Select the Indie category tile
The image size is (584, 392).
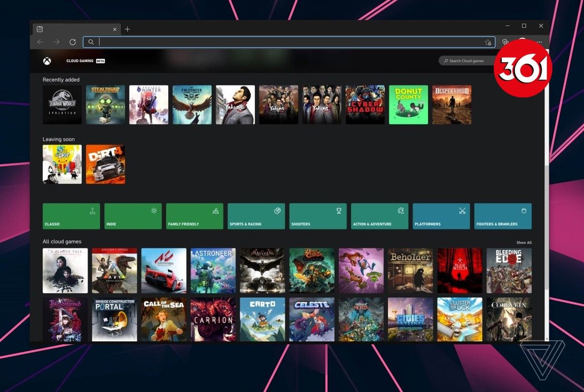pos(133,216)
